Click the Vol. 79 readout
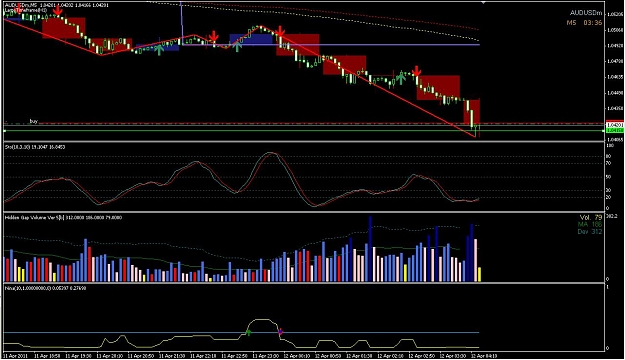The height and width of the screenshot is (360, 625). 591,218
